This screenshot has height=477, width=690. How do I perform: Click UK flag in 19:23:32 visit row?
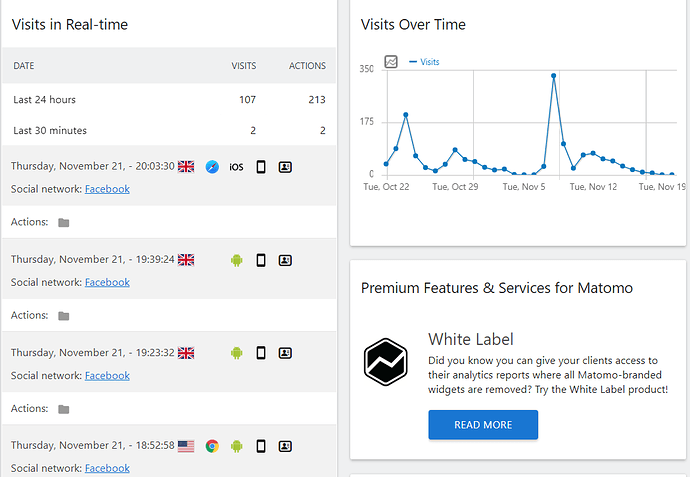(186, 353)
